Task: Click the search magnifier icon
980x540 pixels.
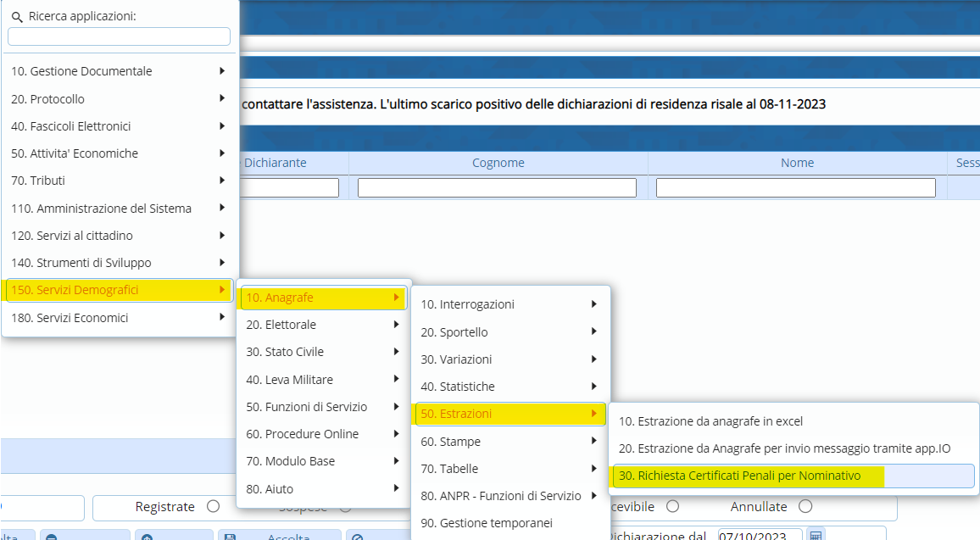Action: point(17,17)
